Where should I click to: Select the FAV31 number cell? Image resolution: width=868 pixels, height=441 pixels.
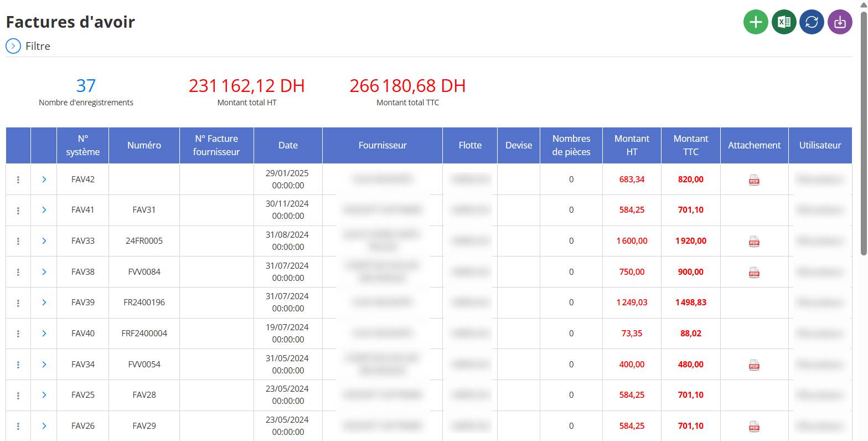tap(144, 210)
